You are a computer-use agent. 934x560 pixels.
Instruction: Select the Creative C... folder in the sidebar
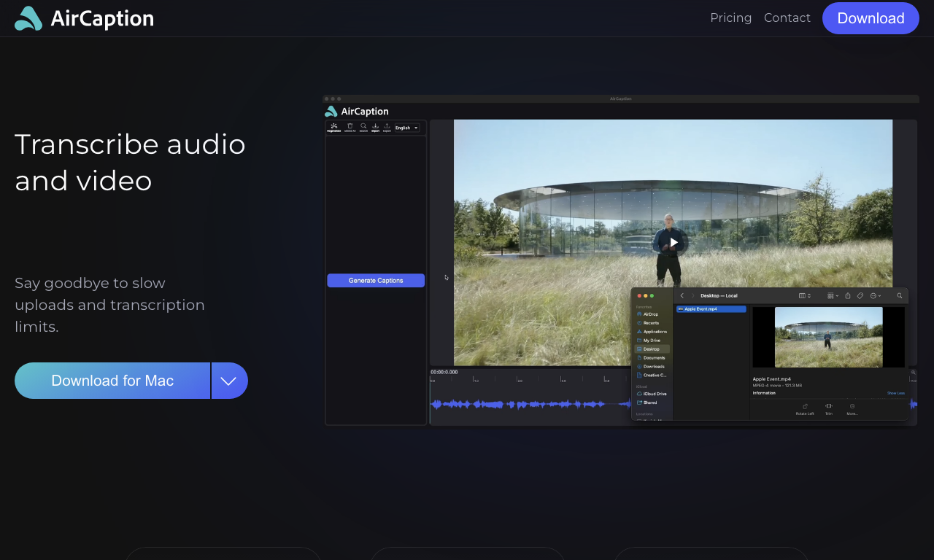(652, 376)
